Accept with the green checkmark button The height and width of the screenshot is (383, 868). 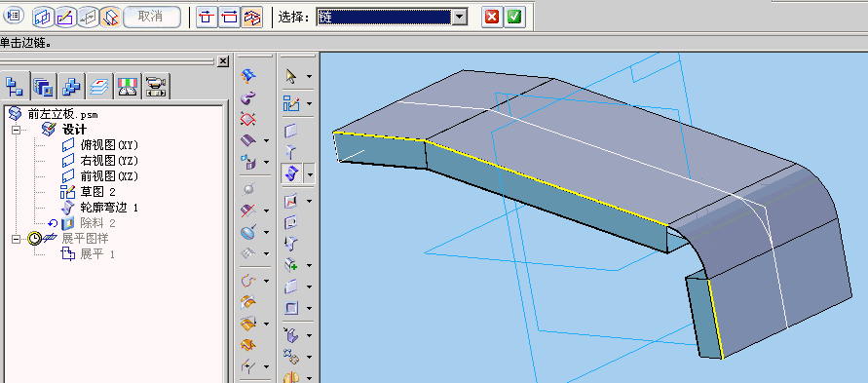514,18
